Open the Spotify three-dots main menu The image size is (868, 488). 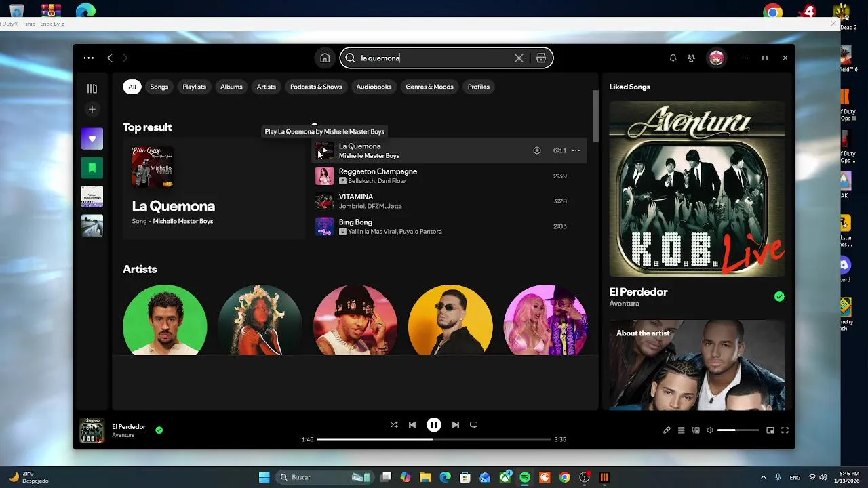click(89, 58)
